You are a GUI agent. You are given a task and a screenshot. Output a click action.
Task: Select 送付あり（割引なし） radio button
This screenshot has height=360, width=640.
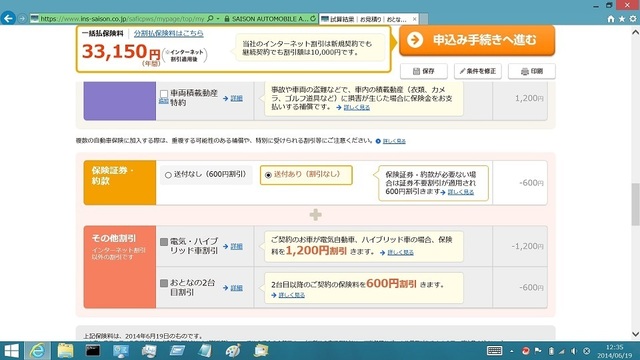pos(268,175)
